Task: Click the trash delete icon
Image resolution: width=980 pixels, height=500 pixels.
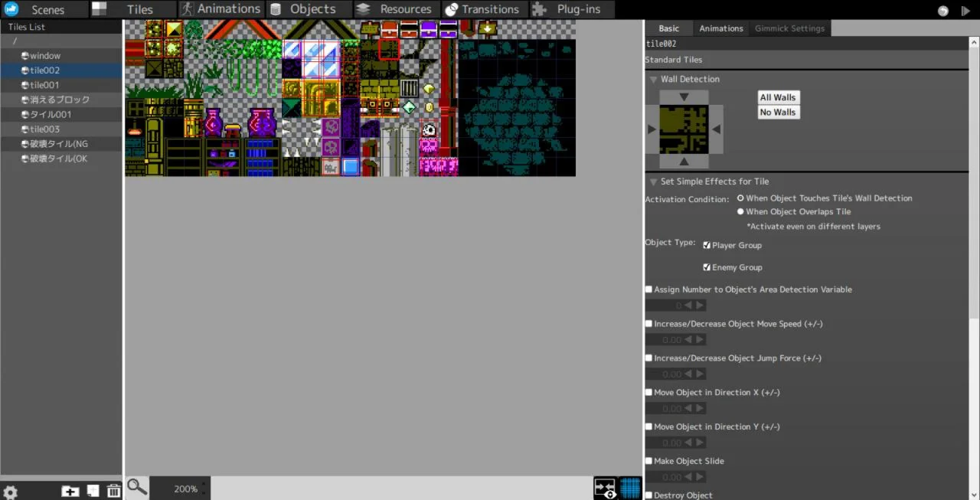Action: 114,491
